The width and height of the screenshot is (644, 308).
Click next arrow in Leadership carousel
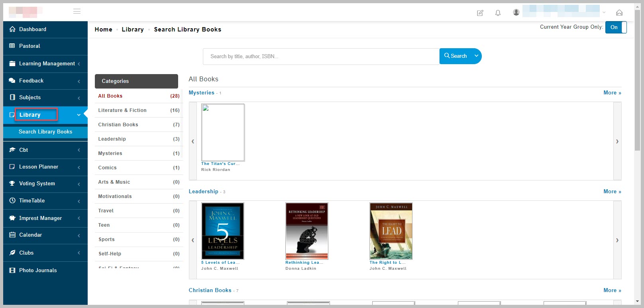coord(617,240)
